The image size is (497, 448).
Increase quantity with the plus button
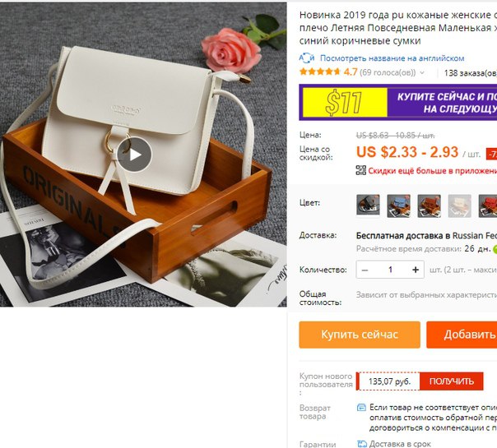[416, 270]
